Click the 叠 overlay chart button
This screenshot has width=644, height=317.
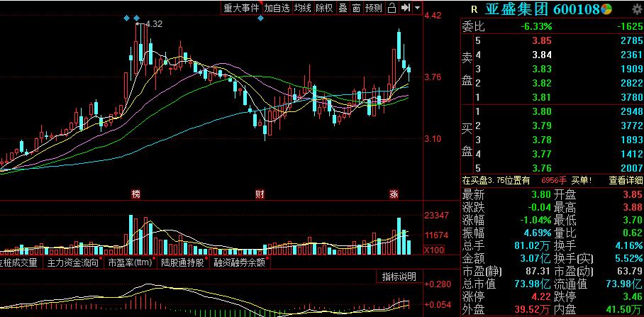click(x=343, y=7)
